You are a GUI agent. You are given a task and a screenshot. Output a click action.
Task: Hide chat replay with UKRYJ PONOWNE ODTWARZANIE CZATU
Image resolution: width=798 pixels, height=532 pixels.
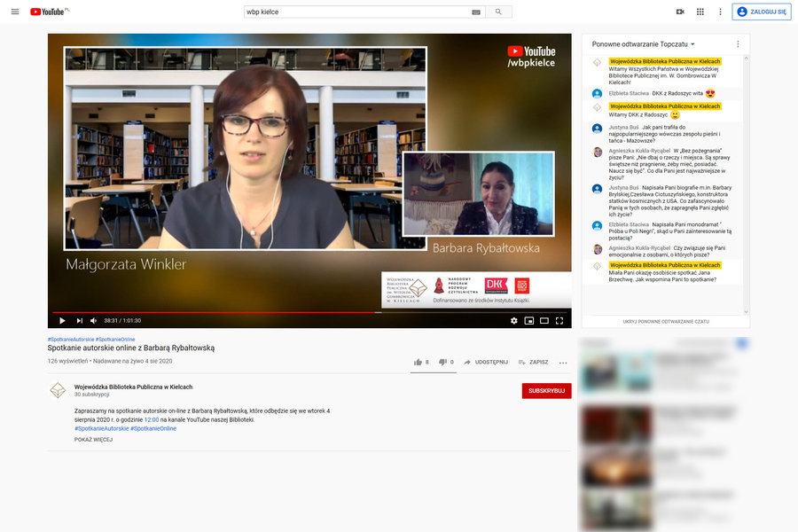tap(666, 322)
